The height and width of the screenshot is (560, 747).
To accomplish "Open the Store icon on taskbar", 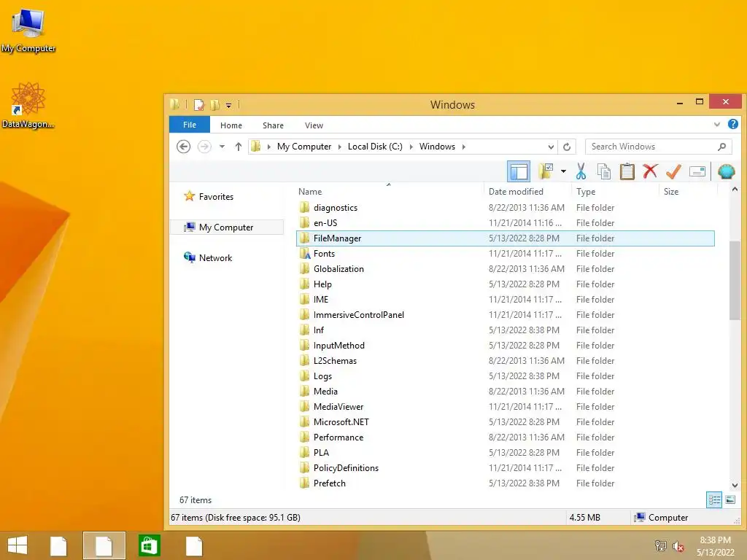I will click(x=149, y=545).
